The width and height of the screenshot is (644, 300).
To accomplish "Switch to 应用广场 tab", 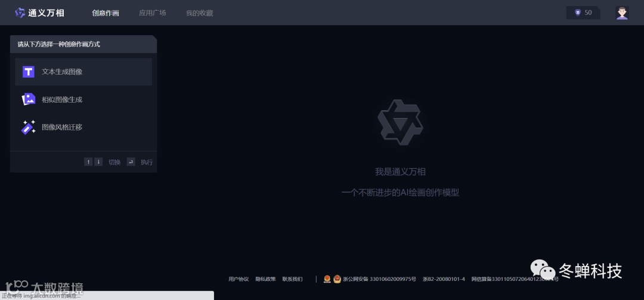I will [153, 13].
